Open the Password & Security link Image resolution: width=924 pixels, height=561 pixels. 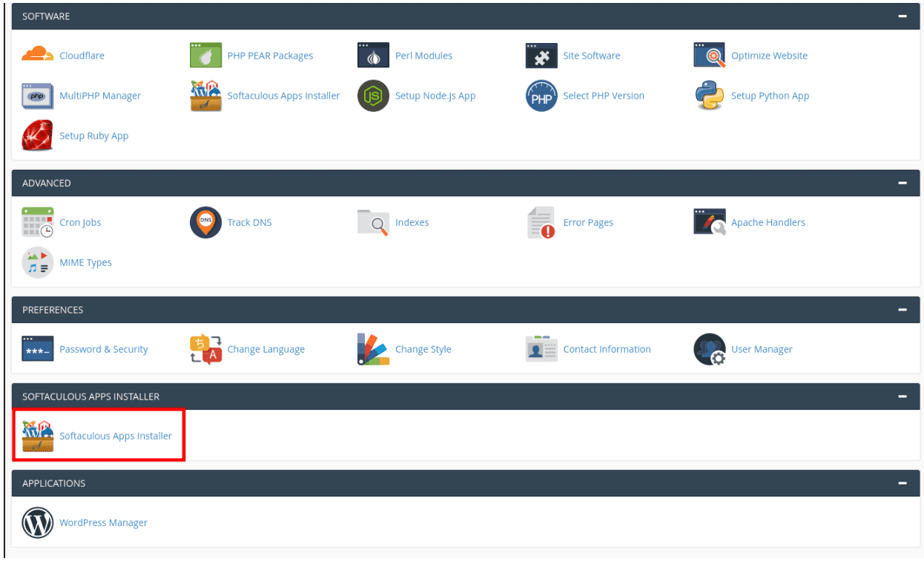coord(104,349)
